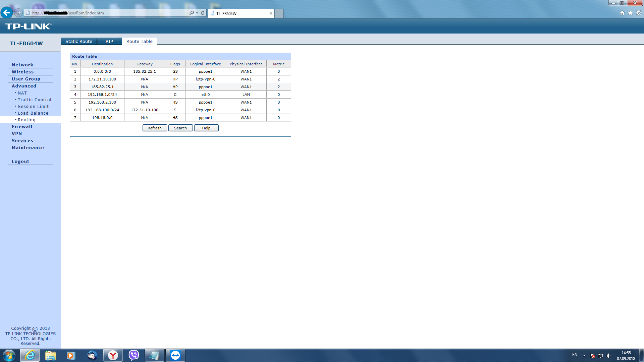
Task: Select the Routing submenu item
Action: [26, 120]
